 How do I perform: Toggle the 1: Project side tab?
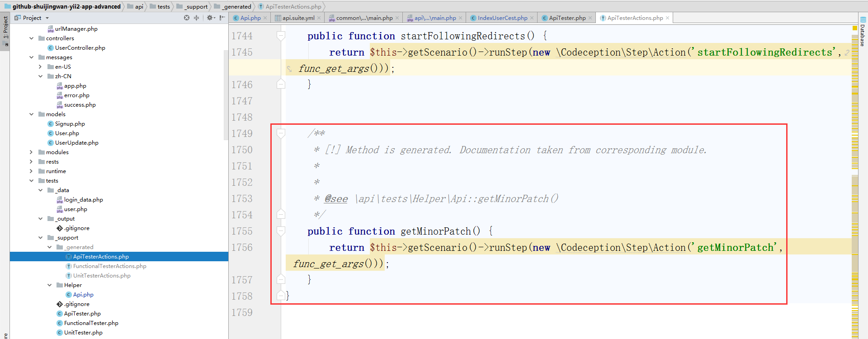[x=5, y=30]
